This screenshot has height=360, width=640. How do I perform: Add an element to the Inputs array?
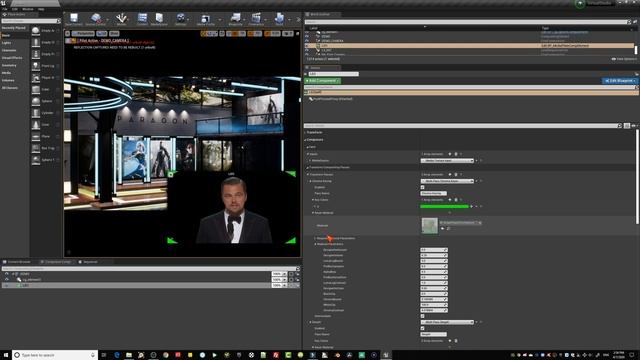450,154
